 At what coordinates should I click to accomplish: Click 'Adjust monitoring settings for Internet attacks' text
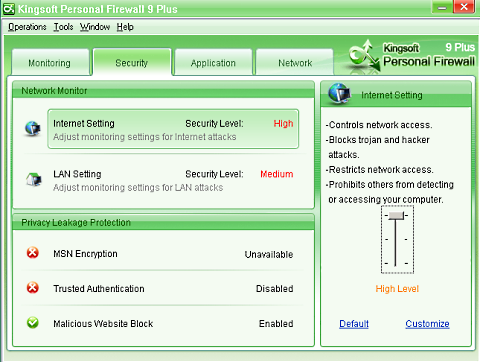[145, 137]
